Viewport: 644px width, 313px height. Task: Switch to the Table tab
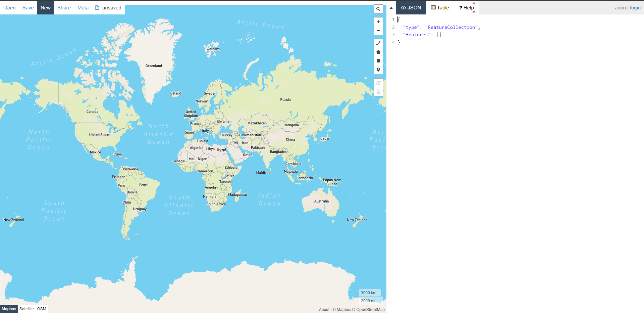pos(440,8)
